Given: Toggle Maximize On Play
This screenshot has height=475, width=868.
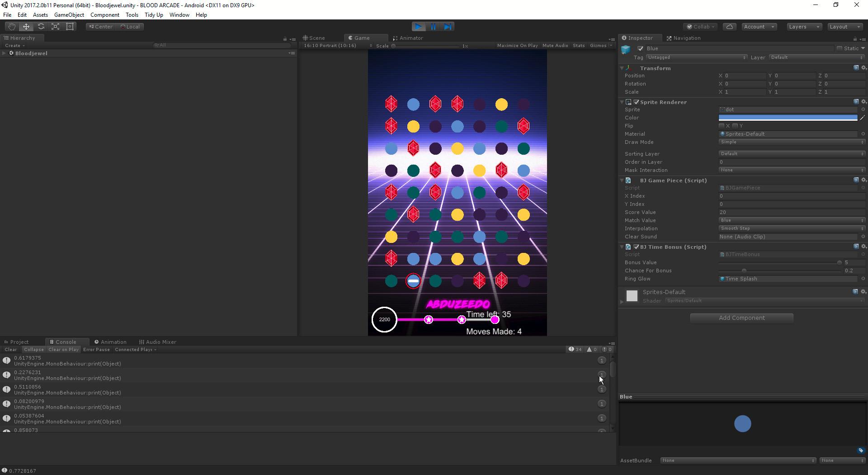Looking at the screenshot, I should tap(518, 46).
